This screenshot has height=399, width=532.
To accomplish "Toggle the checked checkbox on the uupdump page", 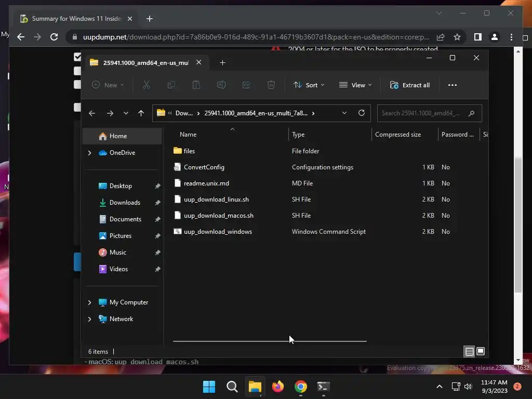I will [x=77, y=57].
